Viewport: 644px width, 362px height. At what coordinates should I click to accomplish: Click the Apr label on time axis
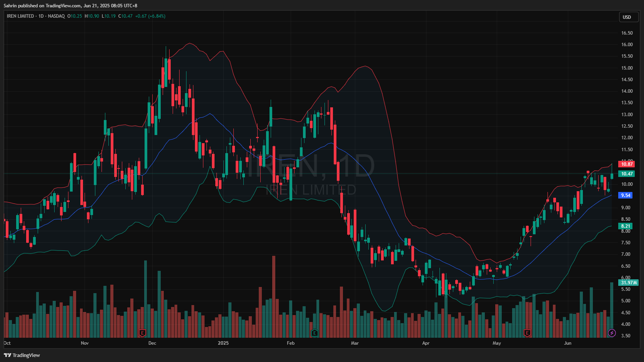point(426,343)
